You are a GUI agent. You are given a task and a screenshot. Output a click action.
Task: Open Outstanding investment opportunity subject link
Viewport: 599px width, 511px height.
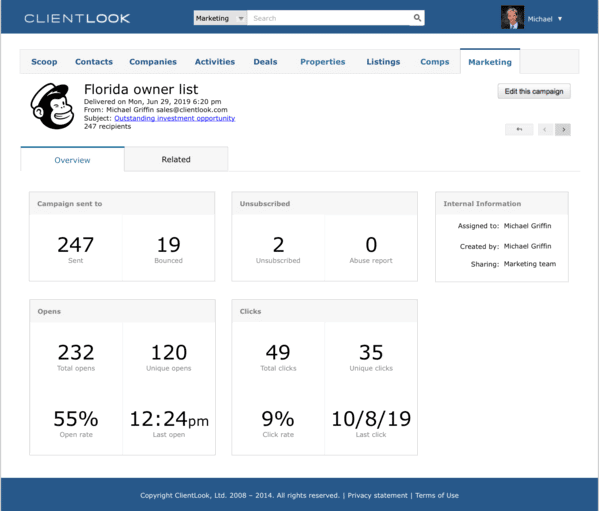pyautogui.click(x=175, y=118)
